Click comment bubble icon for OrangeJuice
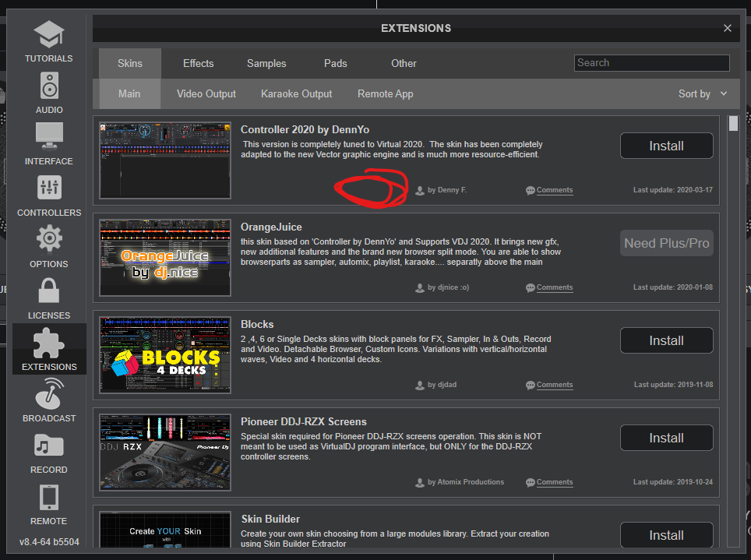The height and width of the screenshot is (560, 751). pos(531,288)
